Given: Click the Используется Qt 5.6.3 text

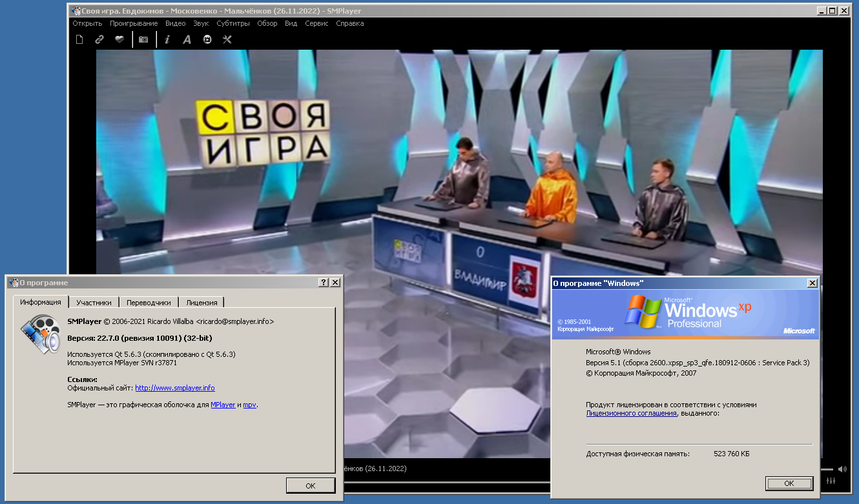Looking at the screenshot, I should pyautogui.click(x=151, y=354).
